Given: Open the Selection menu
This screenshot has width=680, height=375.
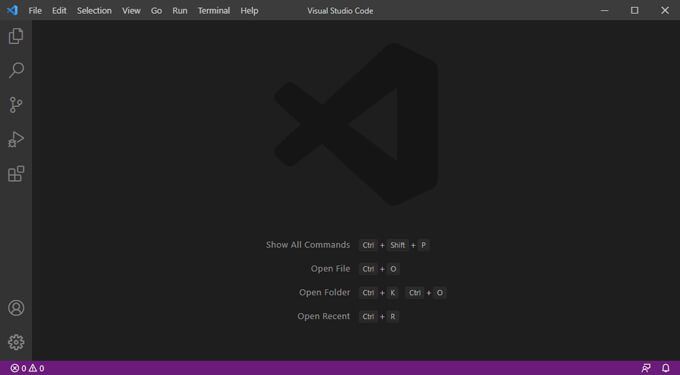Looking at the screenshot, I should pyautogui.click(x=94, y=11).
